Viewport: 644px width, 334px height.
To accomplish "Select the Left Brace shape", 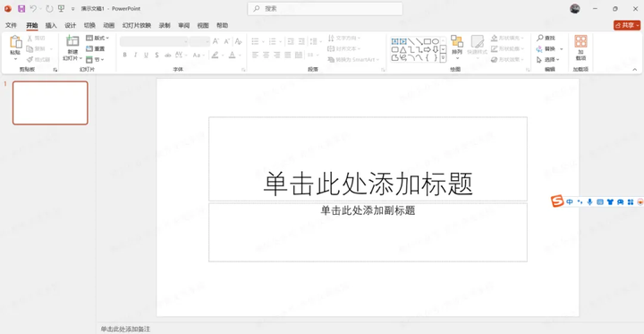I will tap(428, 57).
